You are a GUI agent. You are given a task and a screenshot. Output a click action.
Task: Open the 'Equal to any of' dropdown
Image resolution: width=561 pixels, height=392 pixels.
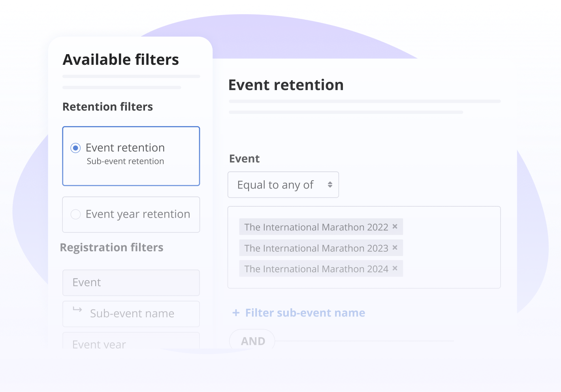pyautogui.click(x=283, y=185)
